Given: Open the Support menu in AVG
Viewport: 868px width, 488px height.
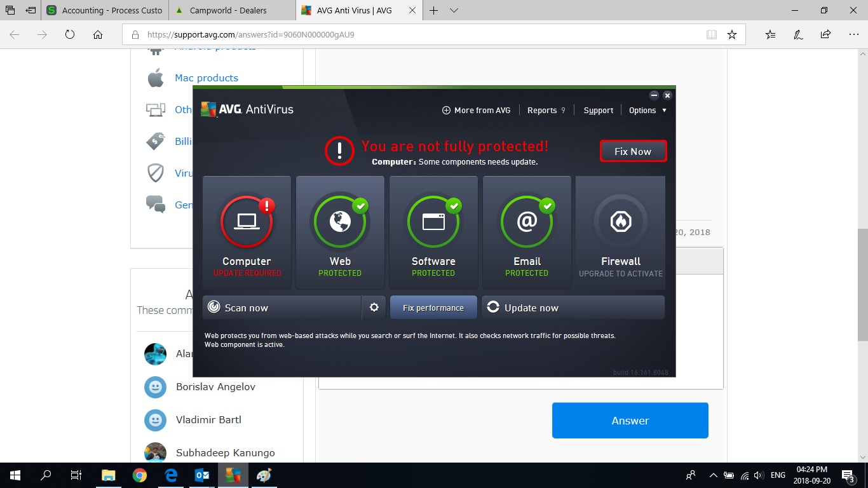Looking at the screenshot, I should [598, 110].
